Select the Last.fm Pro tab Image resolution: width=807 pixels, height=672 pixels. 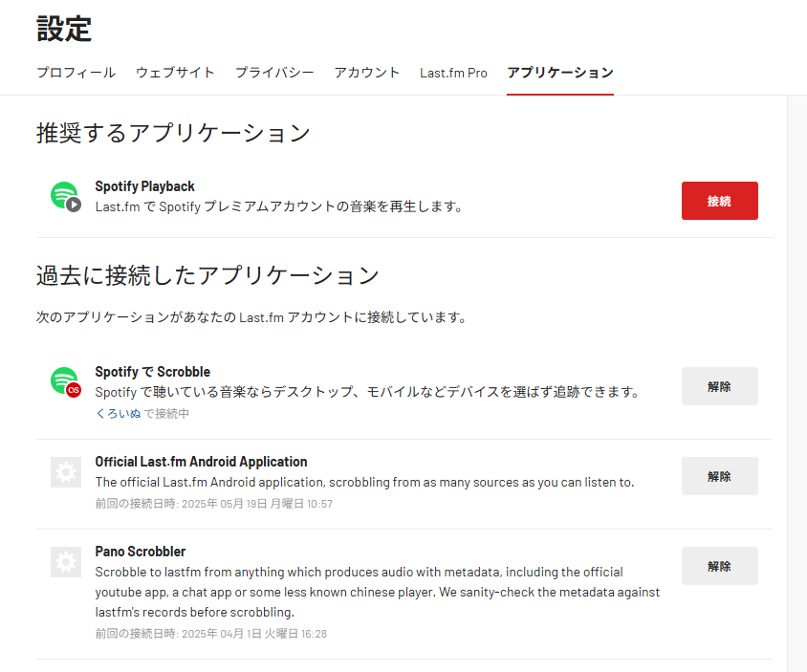point(453,73)
